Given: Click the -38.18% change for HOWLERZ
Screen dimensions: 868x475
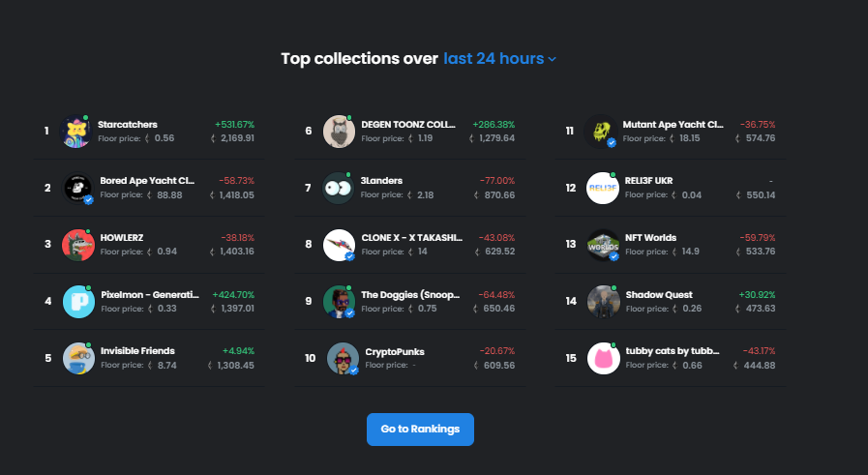Looking at the screenshot, I should pyautogui.click(x=237, y=238).
